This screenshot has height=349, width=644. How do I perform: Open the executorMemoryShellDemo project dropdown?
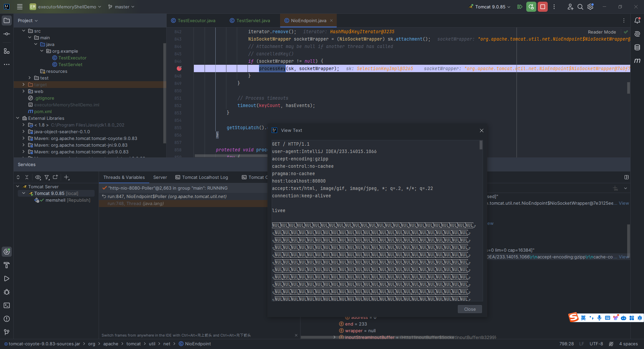65,7
